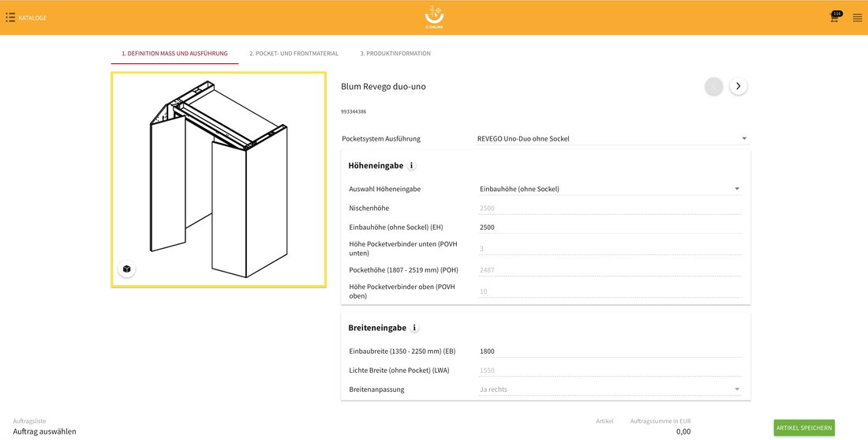Click the 3D cube view icon
868x440 pixels.
tap(127, 269)
